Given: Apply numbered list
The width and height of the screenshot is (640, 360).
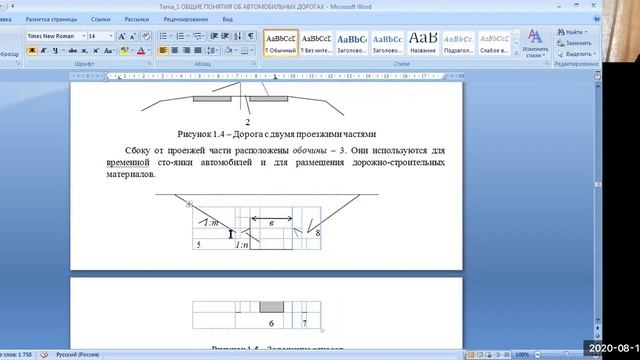Looking at the screenshot, I should pos(180,36).
